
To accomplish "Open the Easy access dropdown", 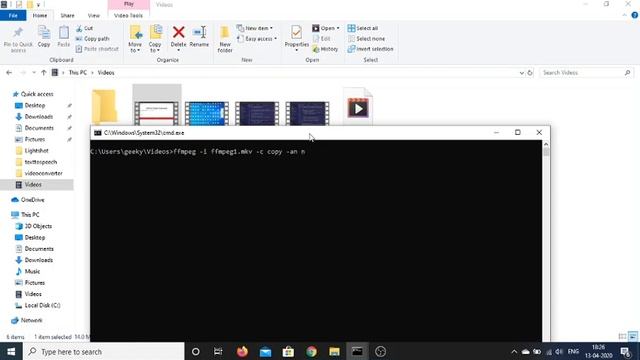I will (x=257, y=38).
